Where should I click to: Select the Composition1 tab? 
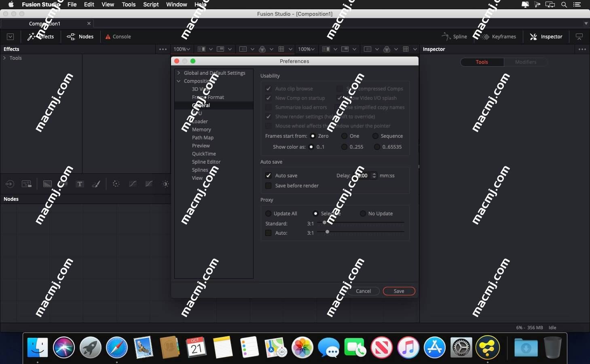click(47, 23)
